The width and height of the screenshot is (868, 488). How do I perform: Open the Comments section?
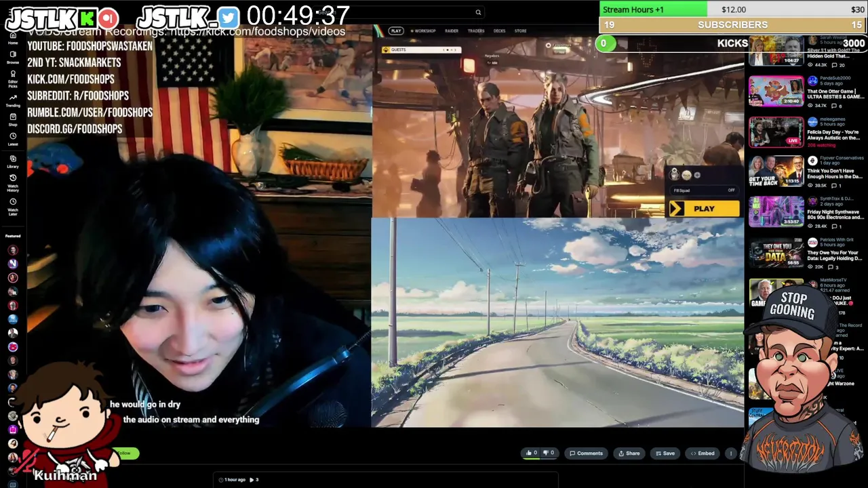pyautogui.click(x=586, y=453)
